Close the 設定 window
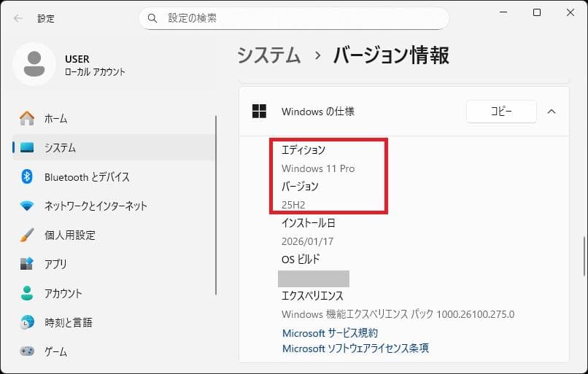The height and width of the screenshot is (374, 588). click(570, 12)
